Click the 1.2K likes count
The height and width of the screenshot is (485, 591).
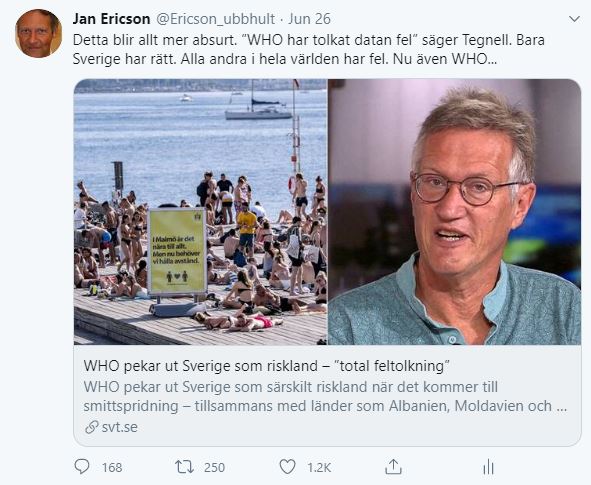click(319, 468)
